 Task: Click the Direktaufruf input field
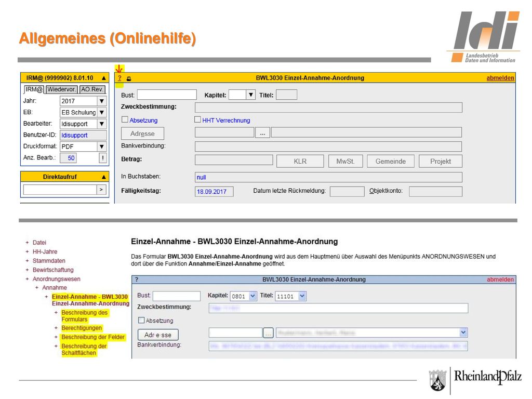pos(60,190)
